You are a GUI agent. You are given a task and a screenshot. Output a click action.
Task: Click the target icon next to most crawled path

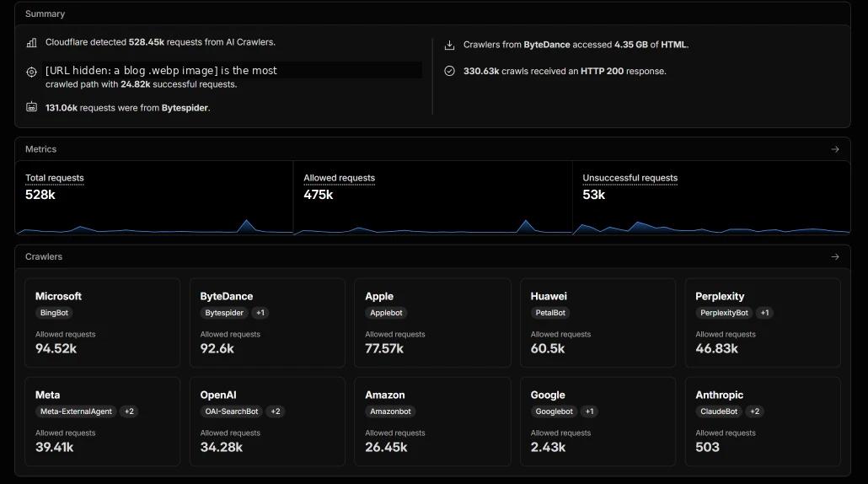coord(31,72)
